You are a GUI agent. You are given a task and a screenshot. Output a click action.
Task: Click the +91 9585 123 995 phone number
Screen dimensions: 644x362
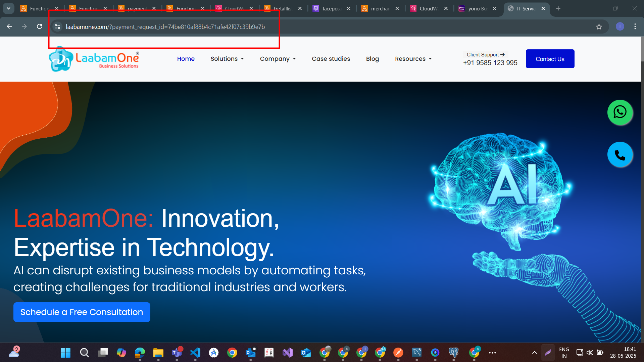490,63
